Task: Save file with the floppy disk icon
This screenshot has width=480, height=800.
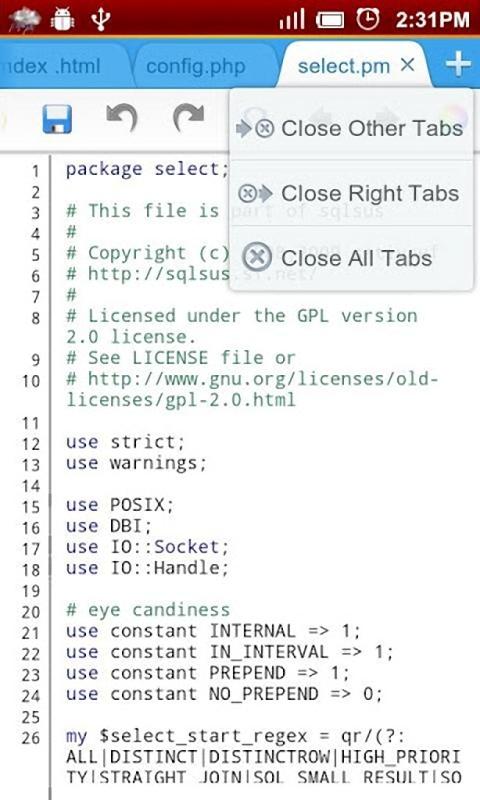Action: click(x=57, y=119)
